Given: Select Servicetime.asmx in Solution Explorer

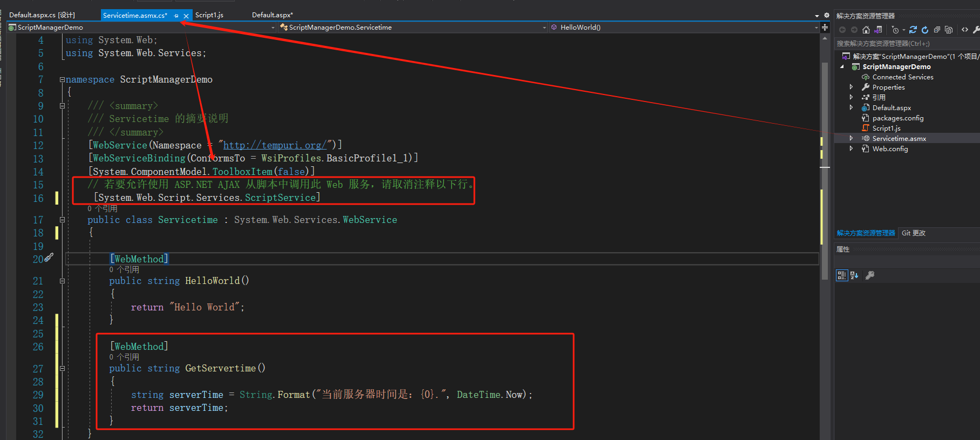Looking at the screenshot, I should point(899,139).
